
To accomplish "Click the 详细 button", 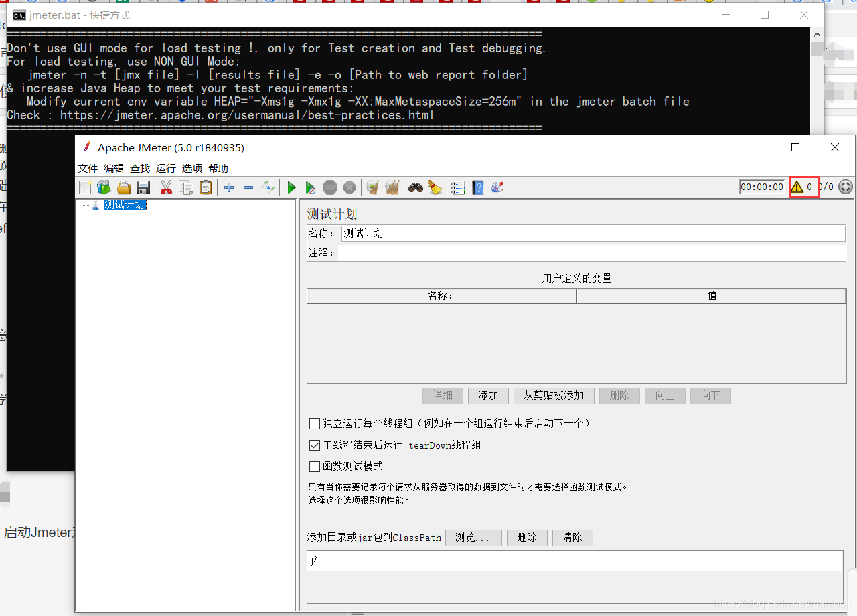I will 443,396.
